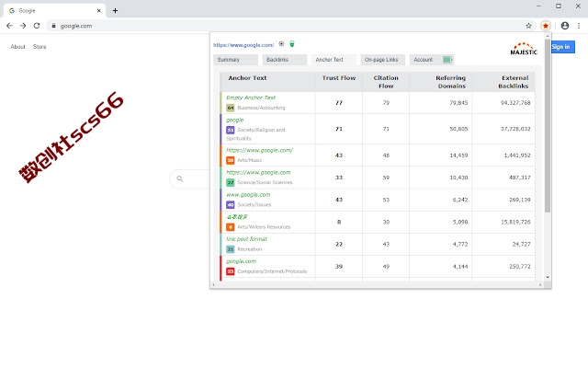Switch to the Backlinks tab
Screen dimensions: 588x368
click(285, 60)
